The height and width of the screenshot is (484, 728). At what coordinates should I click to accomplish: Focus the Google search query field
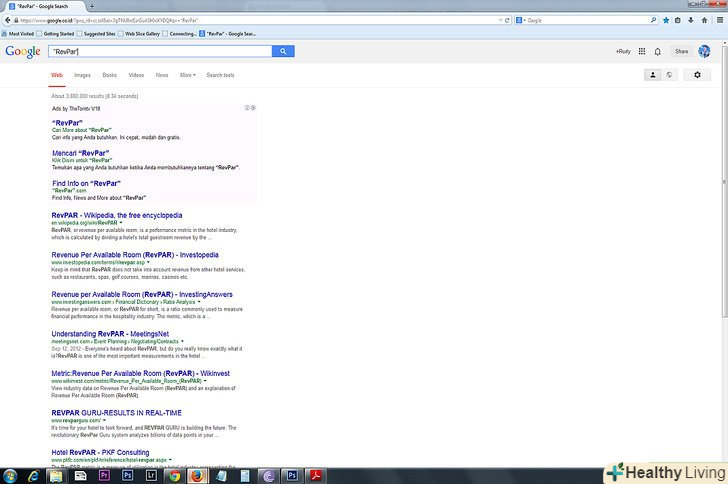point(160,51)
